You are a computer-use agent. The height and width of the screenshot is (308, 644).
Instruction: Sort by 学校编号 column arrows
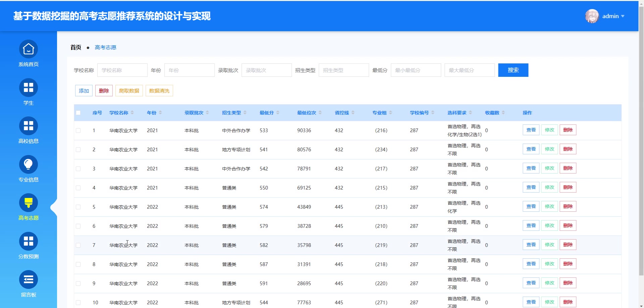click(x=433, y=113)
